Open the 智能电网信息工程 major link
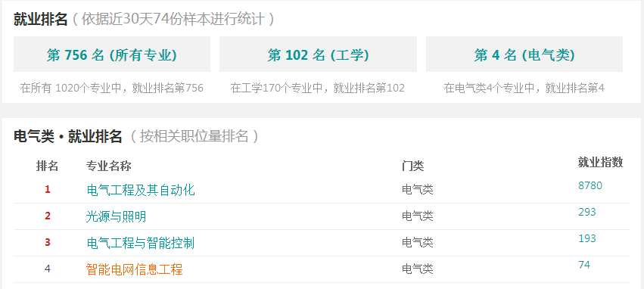 coord(134,269)
